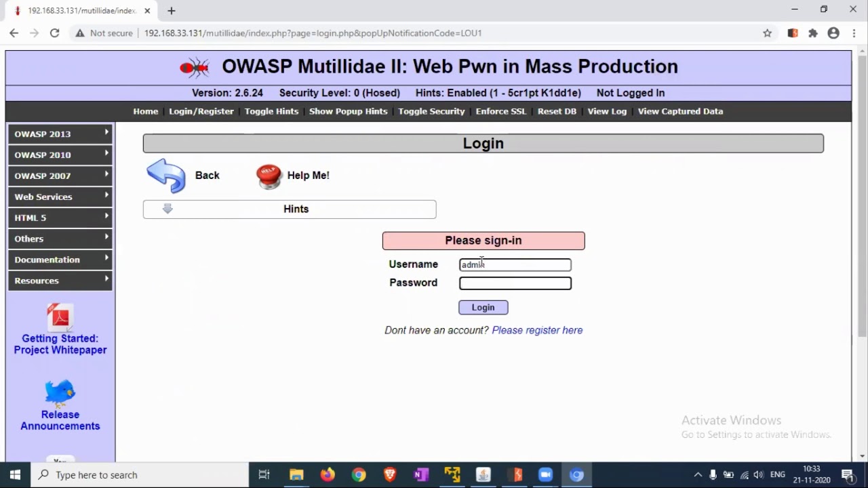Close the 192.168.33.131 browser tab
Image resolution: width=868 pixels, height=488 pixels.
pyautogui.click(x=147, y=11)
